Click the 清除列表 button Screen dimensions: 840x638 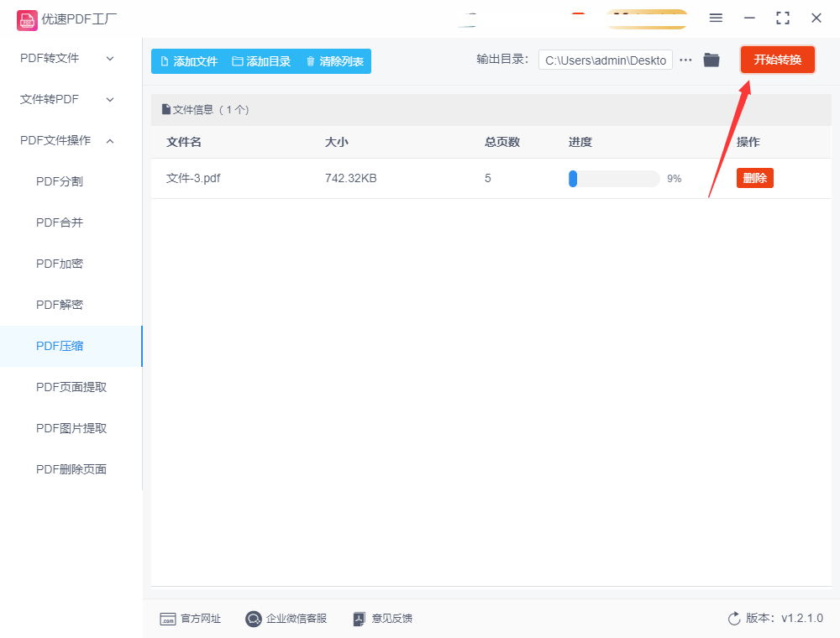pyautogui.click(x=334, y=61)
